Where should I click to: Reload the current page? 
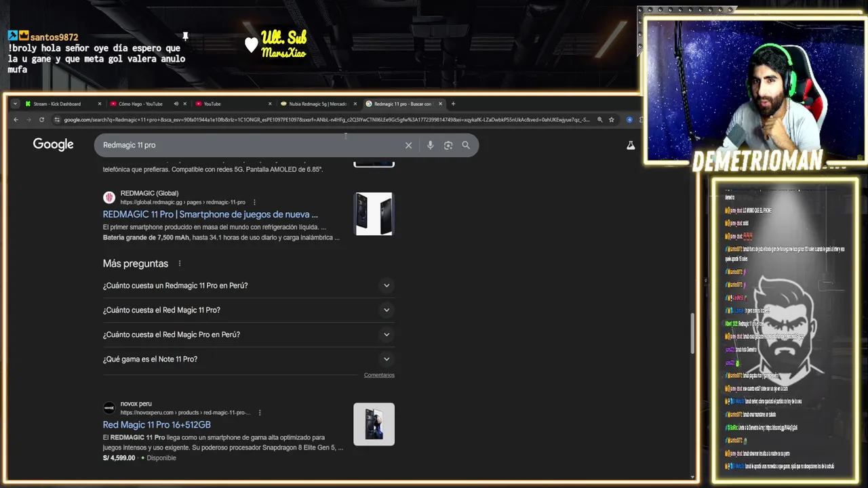[41, 119]
